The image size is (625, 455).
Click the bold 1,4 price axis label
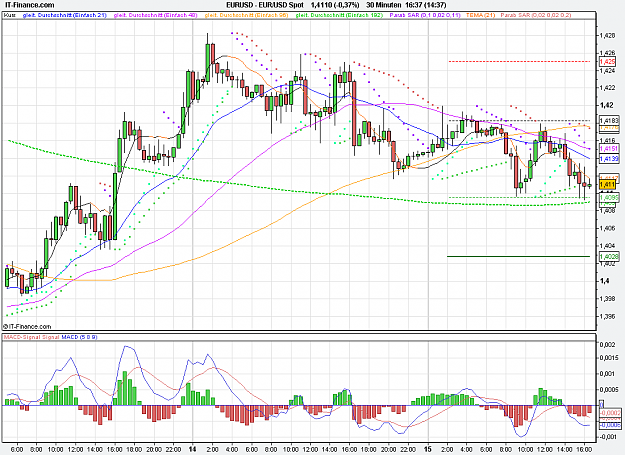[603, 280]
